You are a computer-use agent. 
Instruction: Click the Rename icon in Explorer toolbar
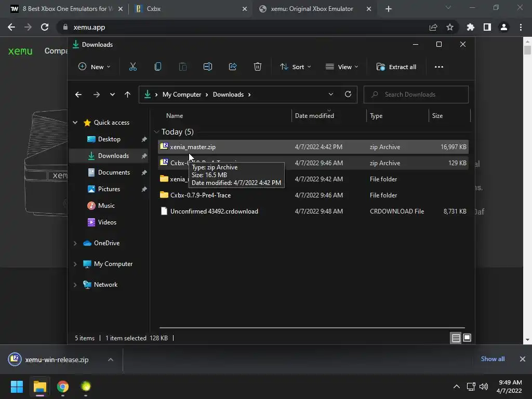[x=208, y=67]
